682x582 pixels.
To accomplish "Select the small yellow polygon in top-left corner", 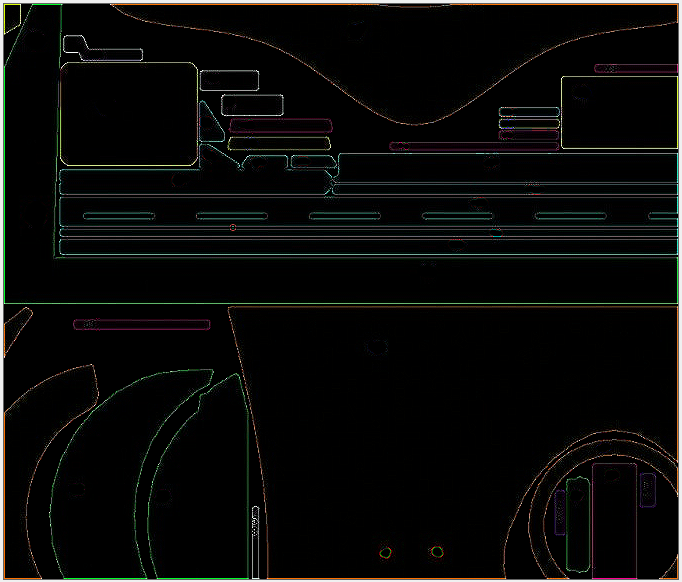I will pos(12,18).
